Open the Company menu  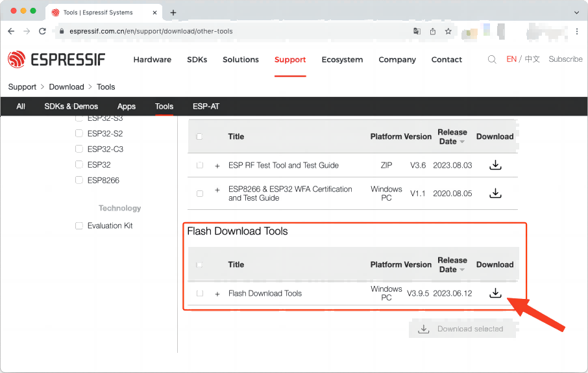point(397,59)
